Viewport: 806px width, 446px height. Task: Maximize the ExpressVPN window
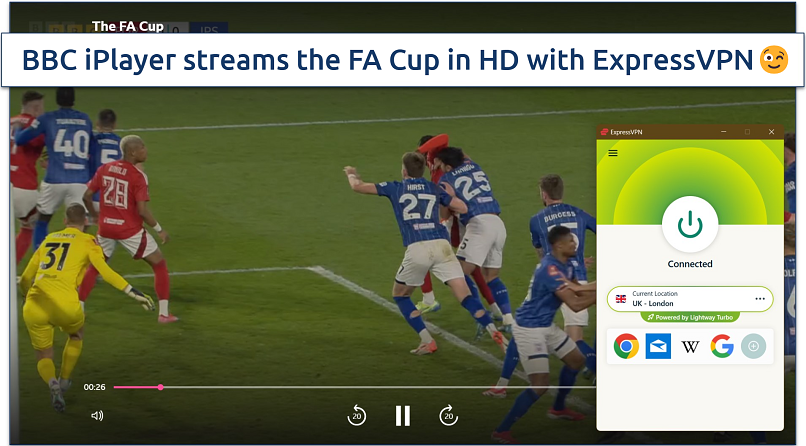point(747,132)
